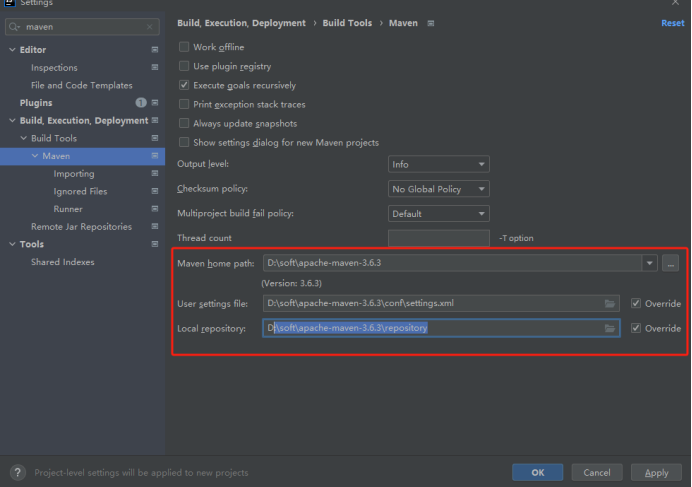
Task: Click the Plugins update count badge
Action: 141,102
